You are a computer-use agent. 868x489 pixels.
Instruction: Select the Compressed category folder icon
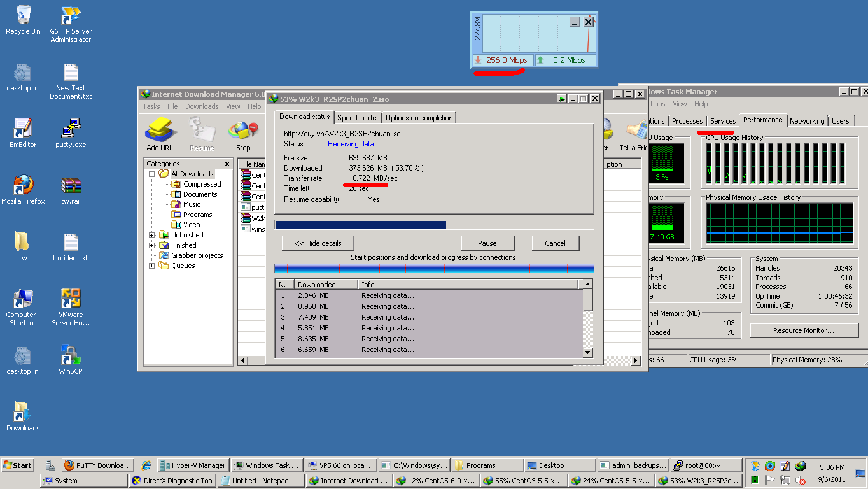coord(176,184)
